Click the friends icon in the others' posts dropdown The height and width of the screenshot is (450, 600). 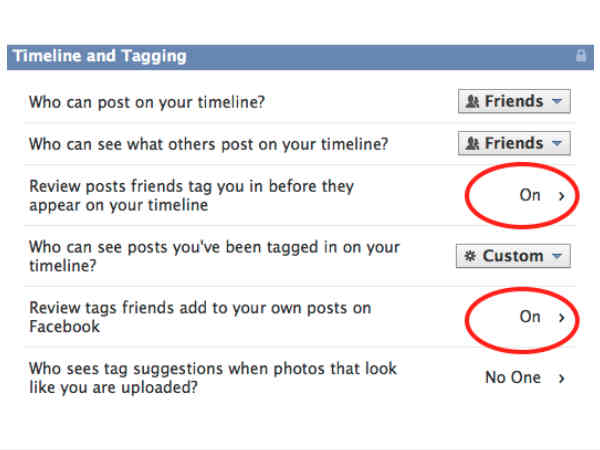tap(473, 144)
